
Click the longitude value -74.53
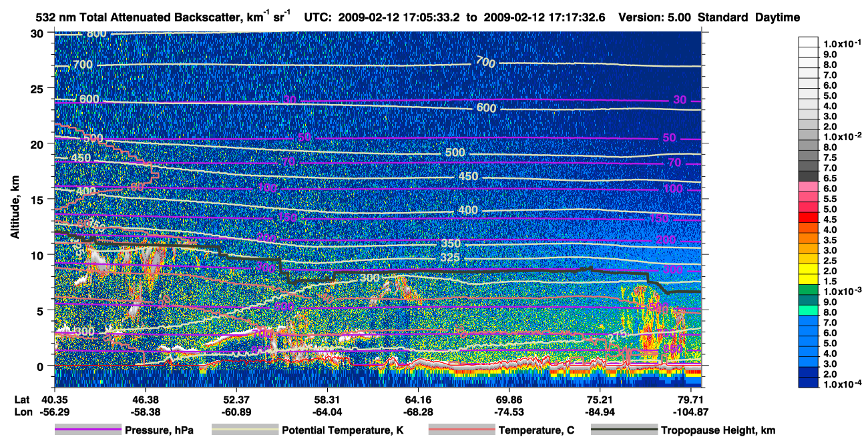pyautogui.click(x=509, y=412)
